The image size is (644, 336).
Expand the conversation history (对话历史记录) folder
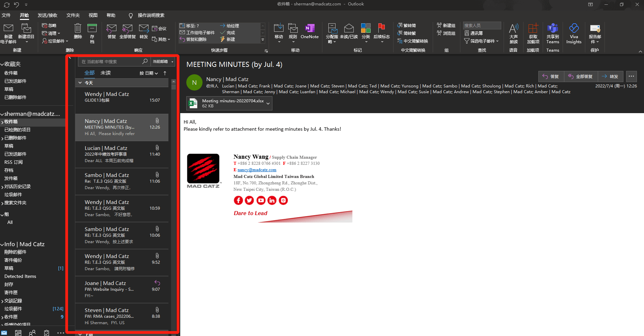(x=2, y=187)
